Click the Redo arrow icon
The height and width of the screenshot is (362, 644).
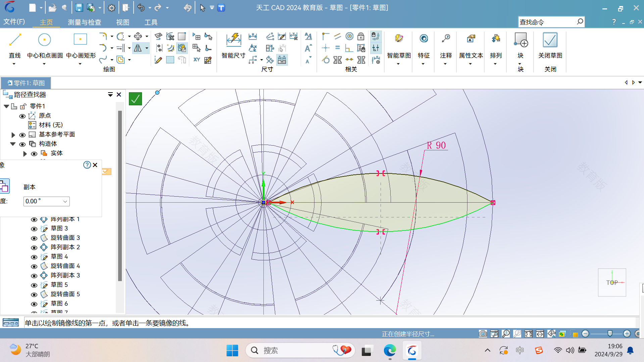[158, 8]
